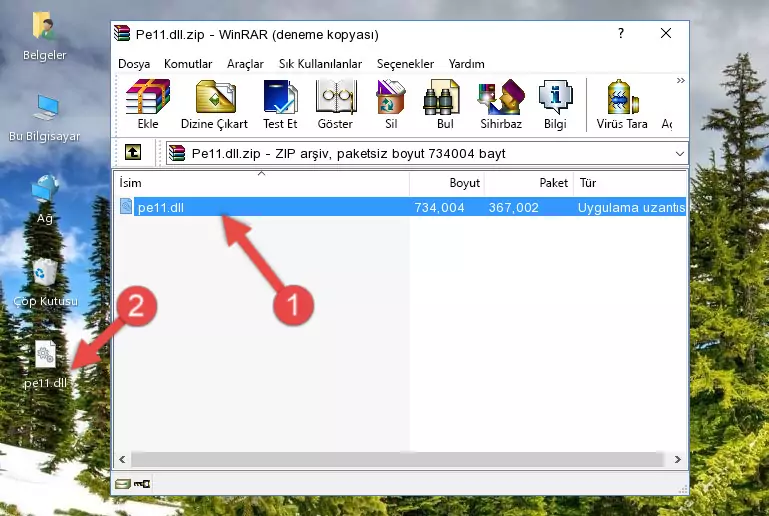Show archive Bilgi info icon
Viewport: 769px width, 516px height.
pos(555,104)
